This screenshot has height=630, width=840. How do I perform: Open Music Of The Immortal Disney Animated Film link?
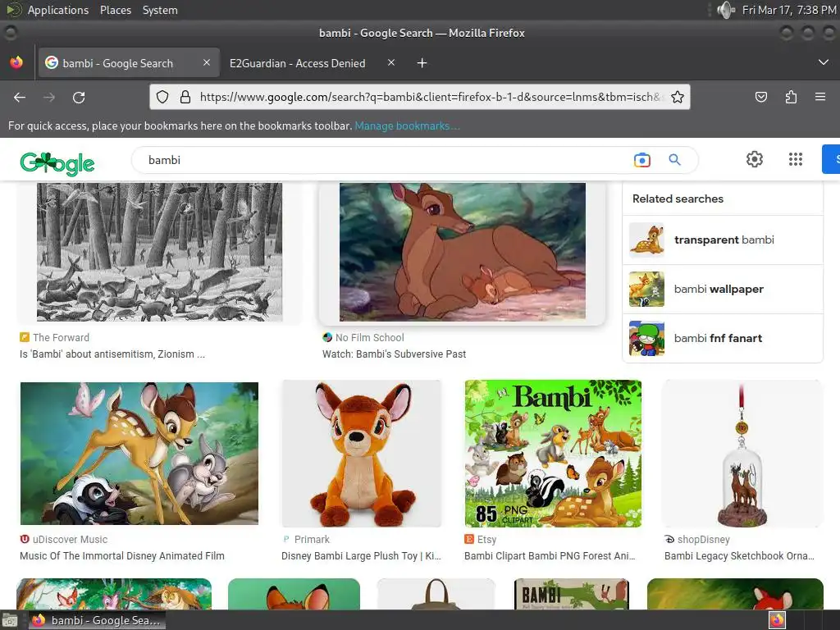pos(122,556)
